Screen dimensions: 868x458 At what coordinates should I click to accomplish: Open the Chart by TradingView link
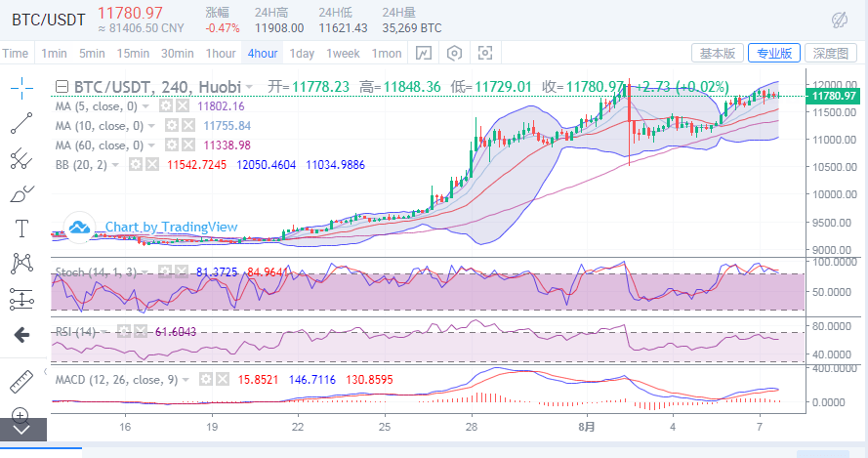tap(171, 228)
